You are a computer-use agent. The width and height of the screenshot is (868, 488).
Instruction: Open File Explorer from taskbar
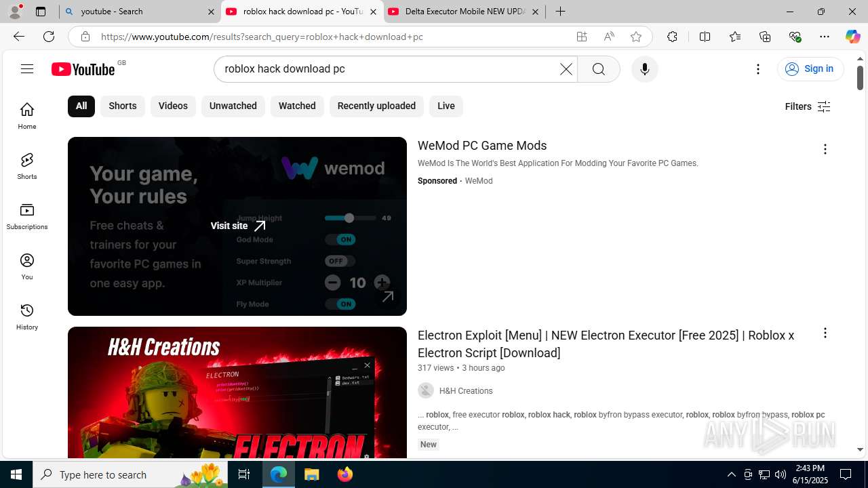(x=312, y=474)
